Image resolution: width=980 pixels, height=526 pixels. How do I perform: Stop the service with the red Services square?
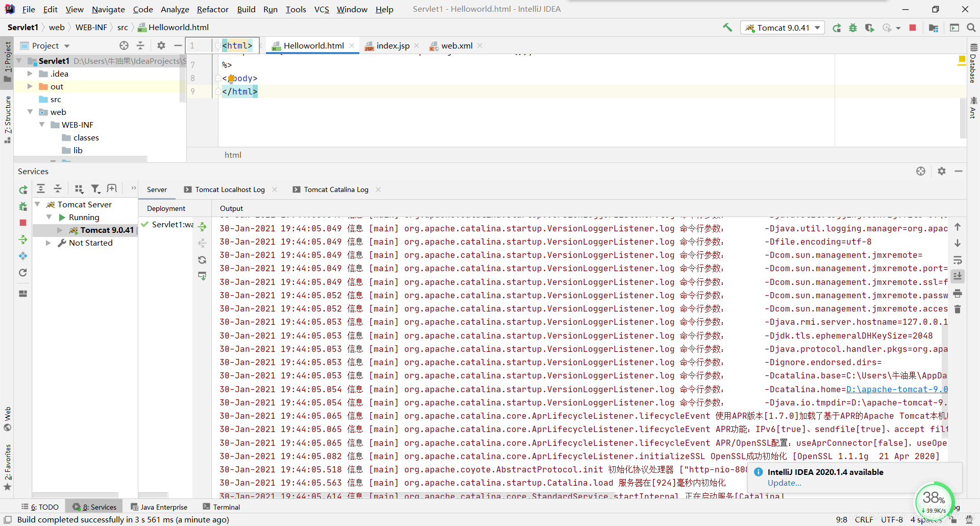[23, 223]
